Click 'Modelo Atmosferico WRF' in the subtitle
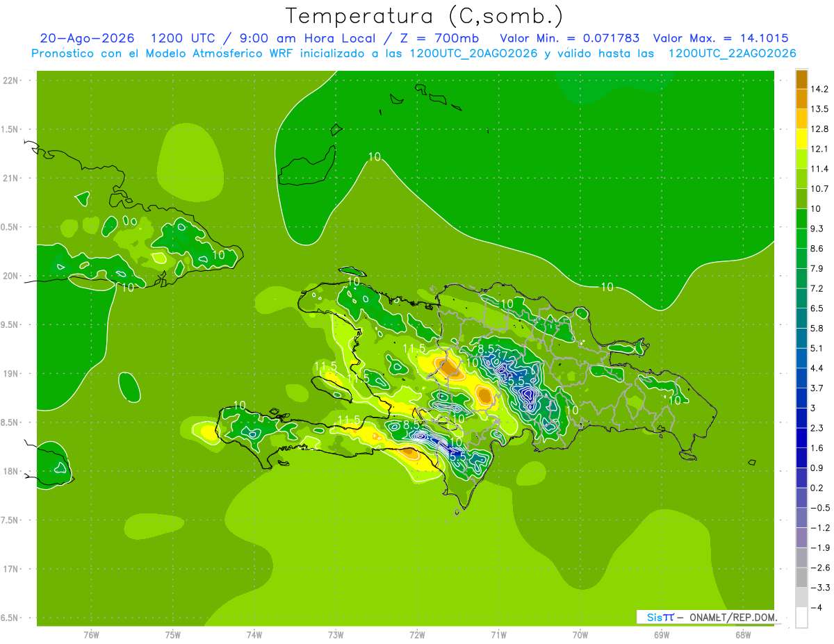This screenshot has height=644, width=834. coord(221,53)
